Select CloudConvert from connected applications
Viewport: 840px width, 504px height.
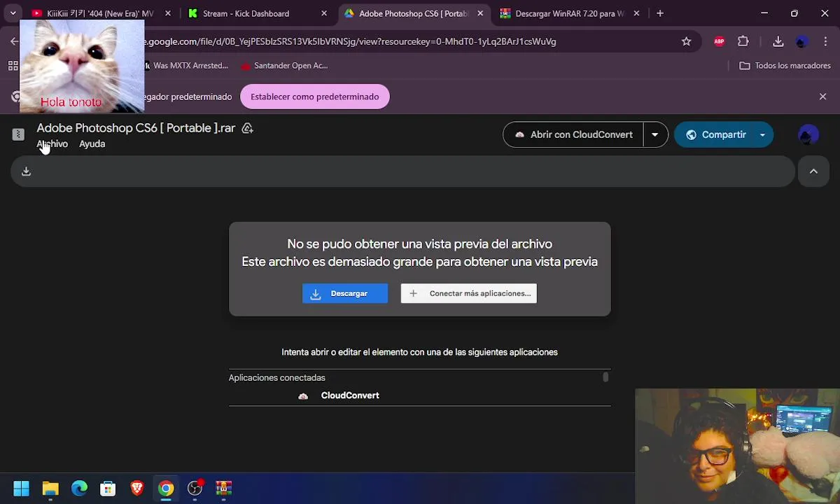(x=350, y=395)
